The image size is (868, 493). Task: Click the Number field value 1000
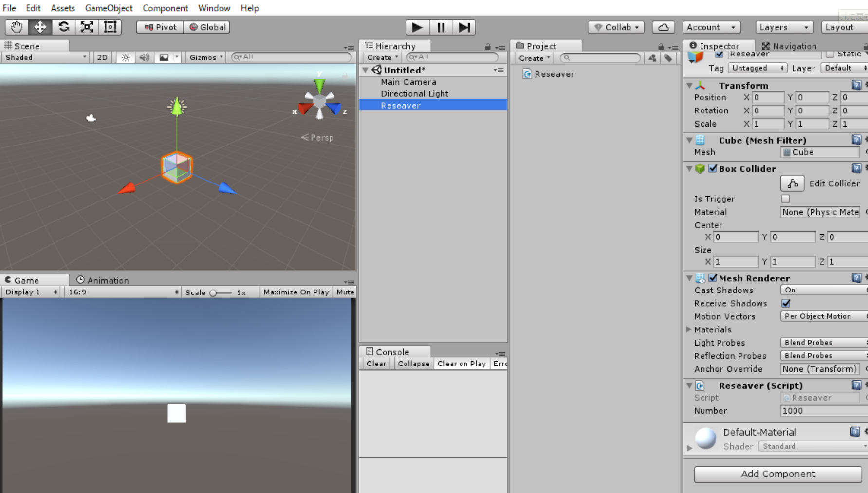click(824, 411)
